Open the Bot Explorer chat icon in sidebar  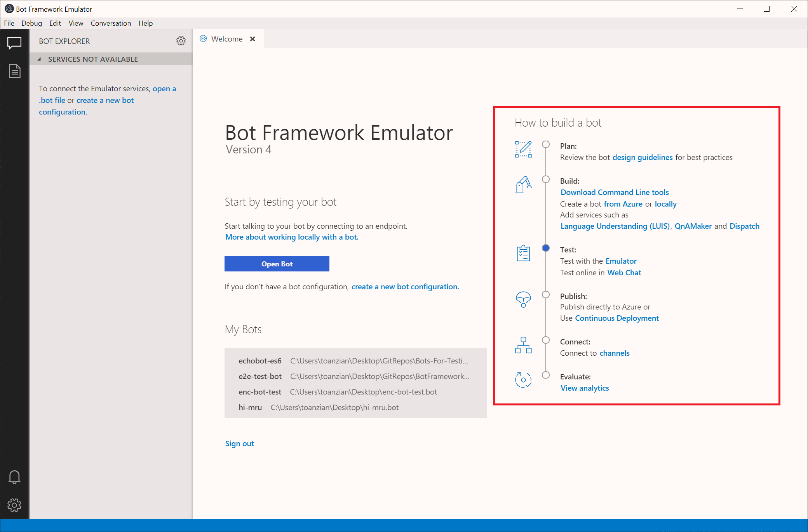click(14, 43)
